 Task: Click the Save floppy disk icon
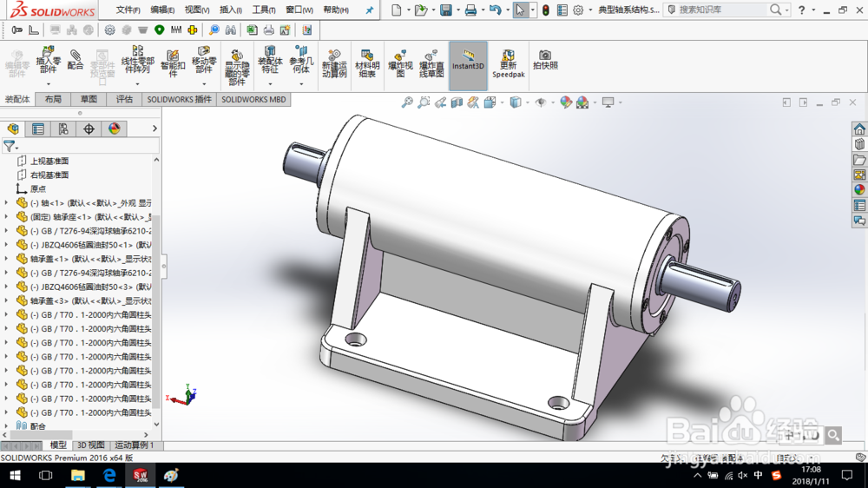coord(445,10)
